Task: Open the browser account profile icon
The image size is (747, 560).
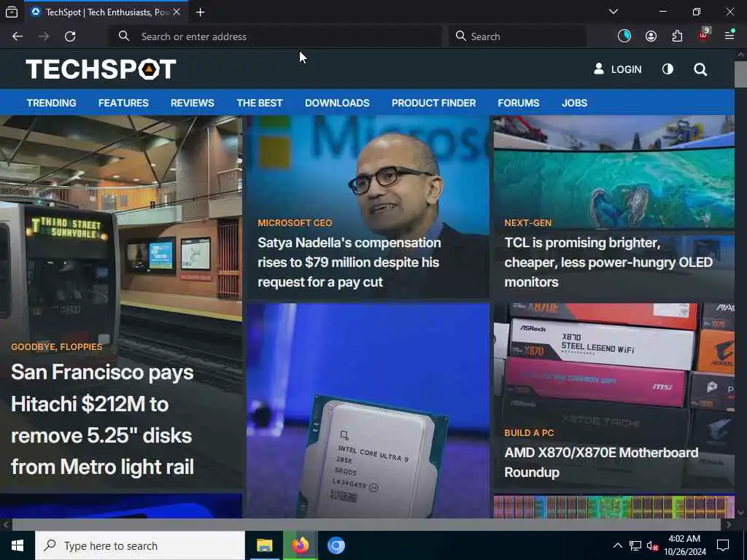Action: click(651, 36)
